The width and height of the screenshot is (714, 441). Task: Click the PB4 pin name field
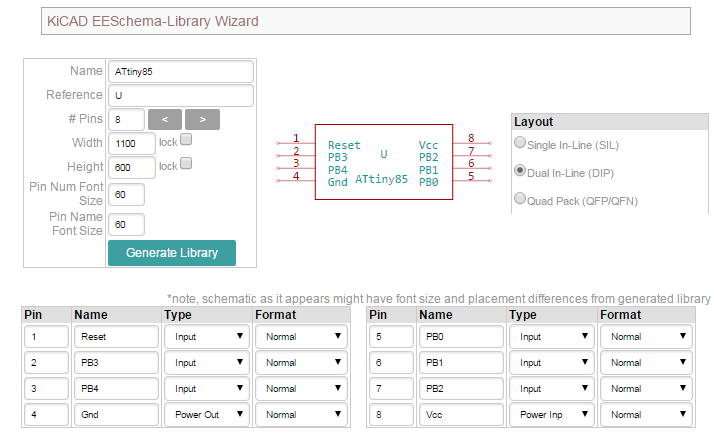(x=116, y=389)
